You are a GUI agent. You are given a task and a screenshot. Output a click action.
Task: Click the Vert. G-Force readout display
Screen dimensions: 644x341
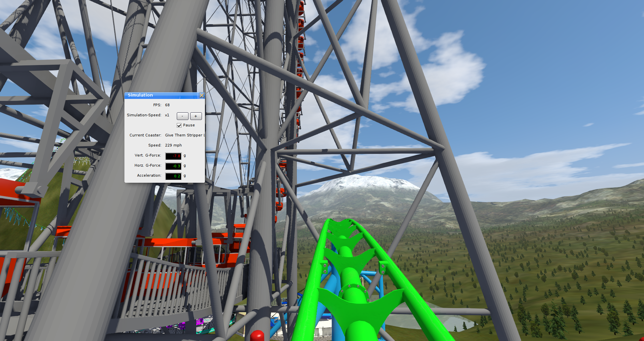tap(173, 156)
